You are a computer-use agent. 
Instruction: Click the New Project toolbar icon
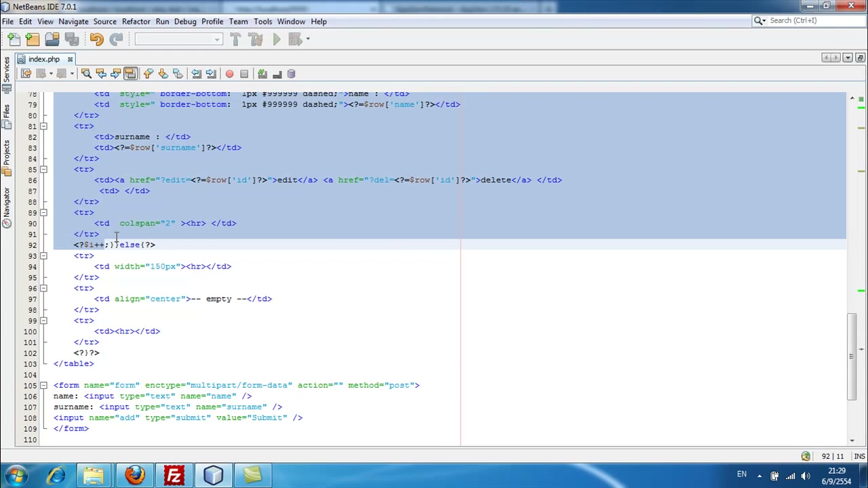[33, 39]
